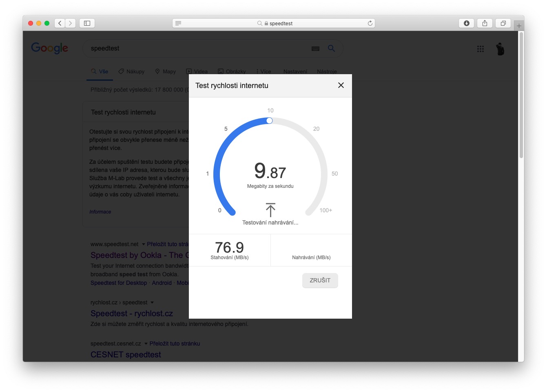This screenshot has width=547, height=392.
Task: Expand dropdown arrow next to www.speedtest.net
Action: point(144,244)
